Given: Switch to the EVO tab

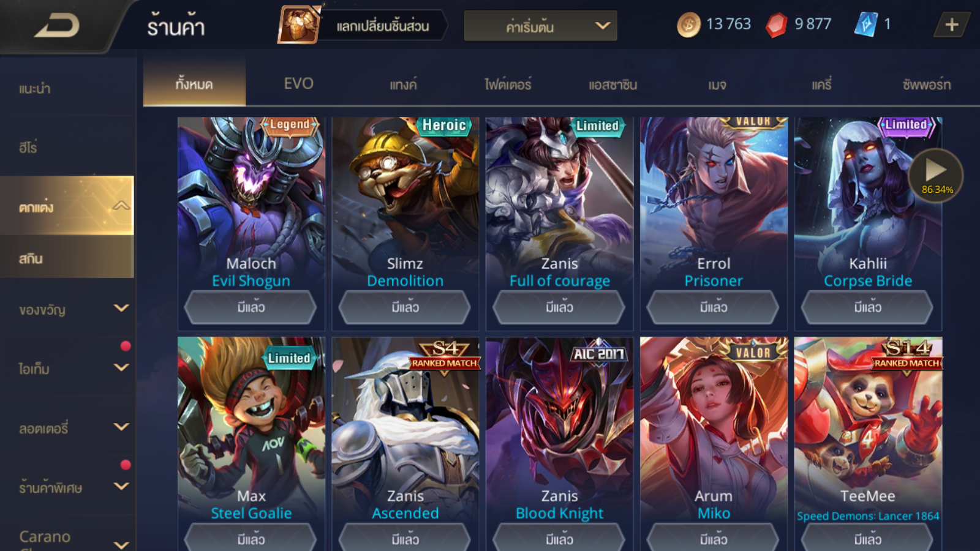Looking at the screenshot, I should (x=299, y=84).
